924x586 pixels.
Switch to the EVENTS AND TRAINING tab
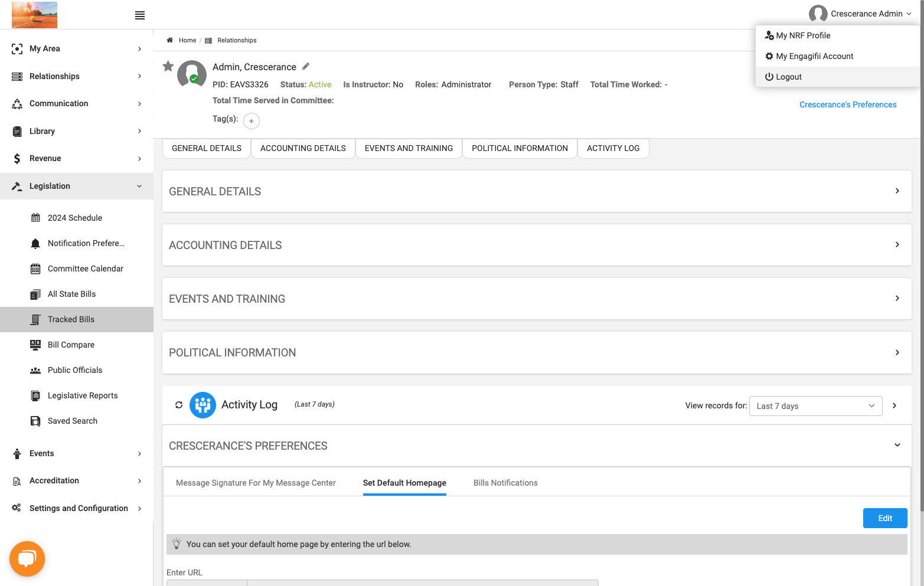[409, 148]
